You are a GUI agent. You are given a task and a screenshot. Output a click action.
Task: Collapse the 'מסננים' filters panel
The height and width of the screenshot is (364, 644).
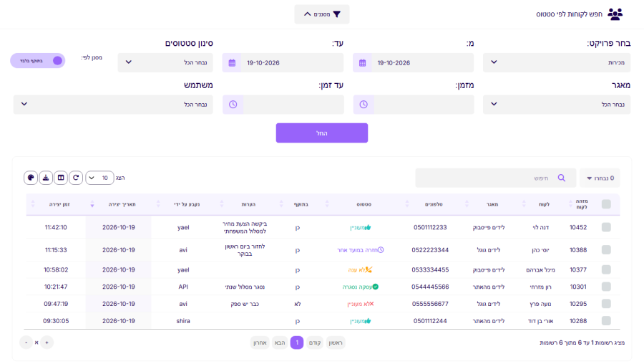click(322, 14)
